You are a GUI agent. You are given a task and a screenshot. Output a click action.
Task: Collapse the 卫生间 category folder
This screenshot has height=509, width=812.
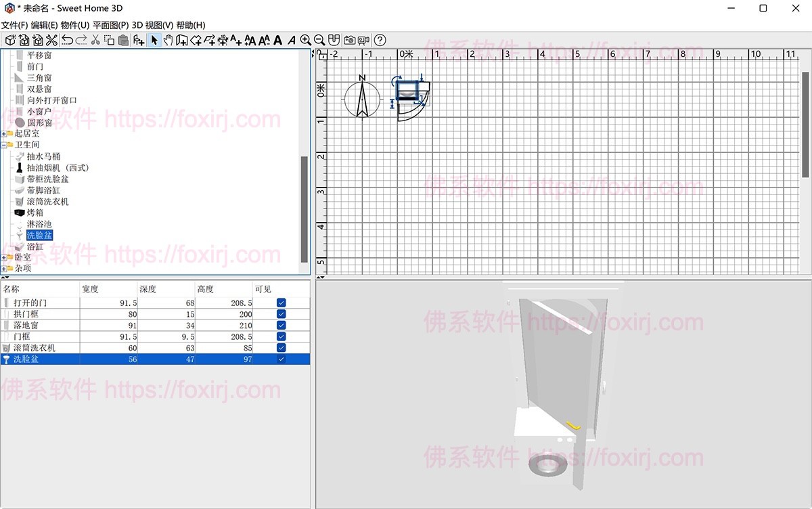pos(4,145)
